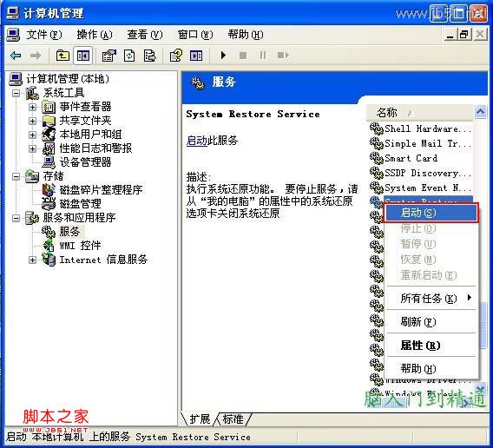Click the Back arrow toolbar icon
The image size is (493, 448).
[x=16, y=56]
